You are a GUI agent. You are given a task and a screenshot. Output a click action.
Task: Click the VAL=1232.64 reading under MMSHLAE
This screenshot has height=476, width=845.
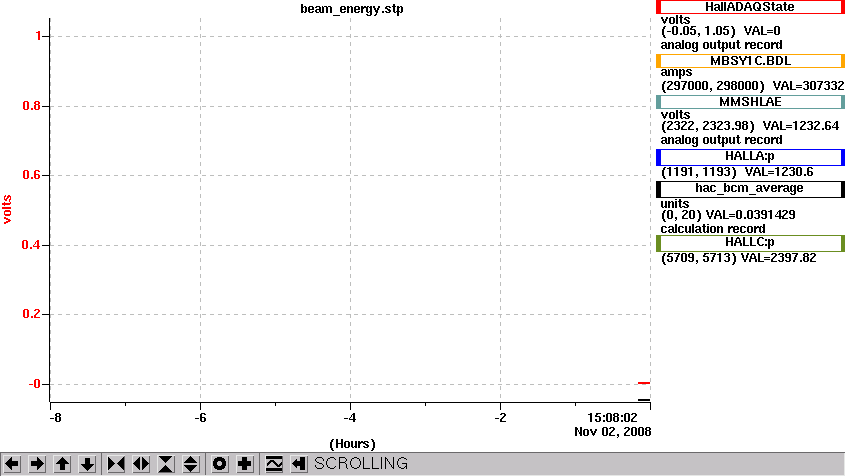click(x=801, y=126)
